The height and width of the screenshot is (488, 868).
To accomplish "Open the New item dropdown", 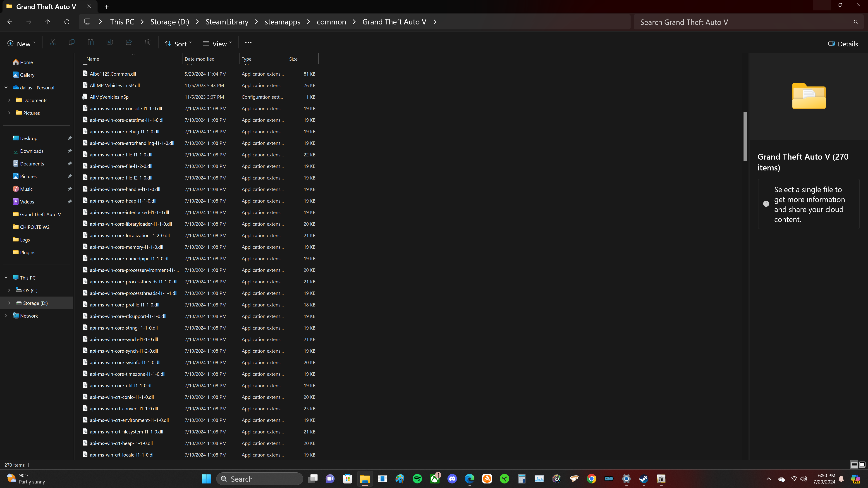I will click(21, 44).
